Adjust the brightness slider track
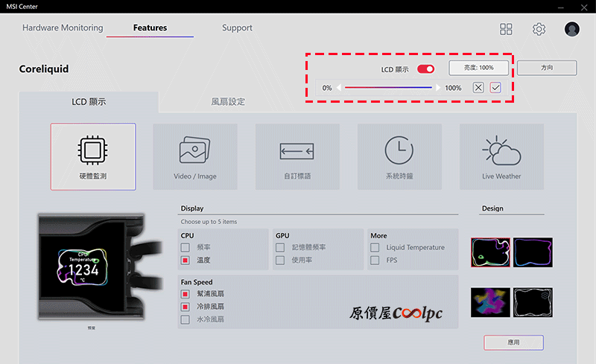This screenshot has height=364, width=596. coord(388,88)
